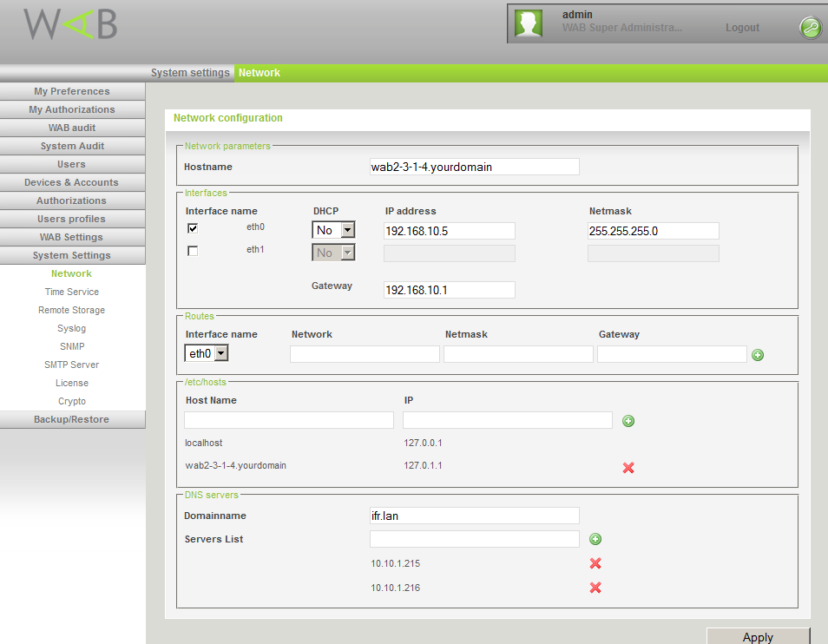Viewport: 828px width, 644px height.
Task: Open Backup/Restore menu
Action: point(72,419)
